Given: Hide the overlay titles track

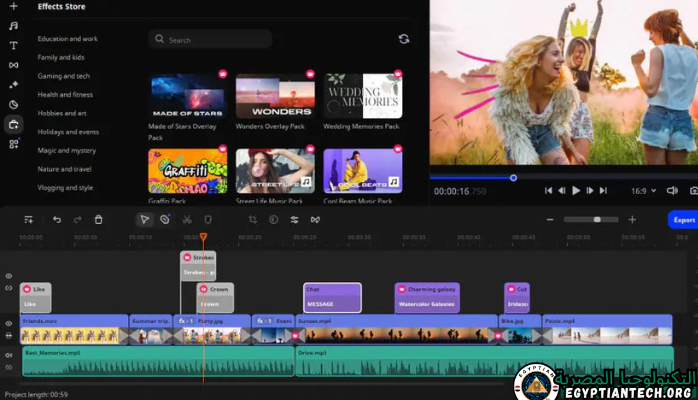Looking at the screenshot, I should click(9, 276).
